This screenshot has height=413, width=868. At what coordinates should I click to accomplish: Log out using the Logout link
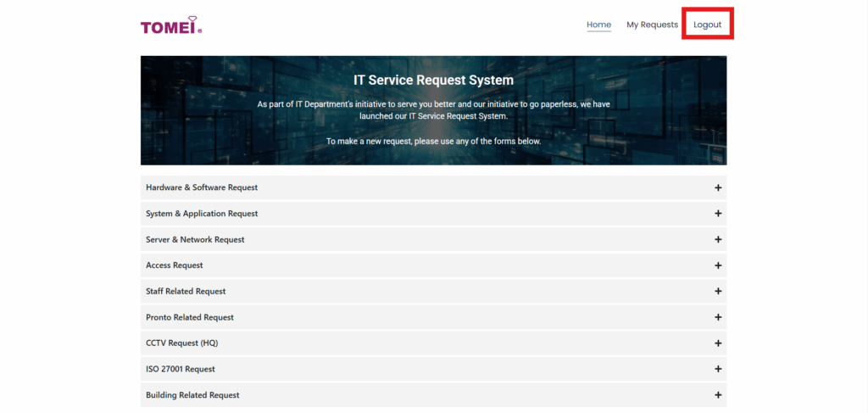click(x=707, y=25)
